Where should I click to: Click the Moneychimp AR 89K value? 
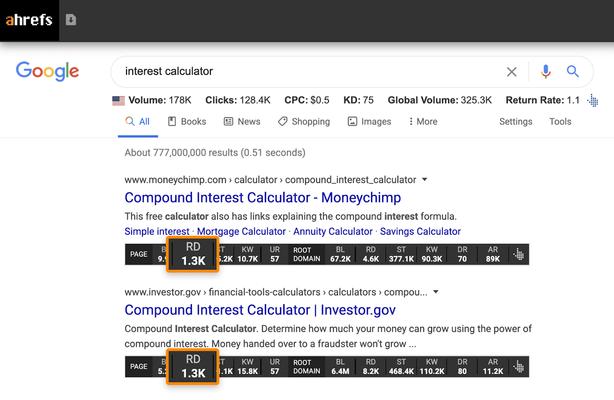pyautogui.click(x=493, y=255)
